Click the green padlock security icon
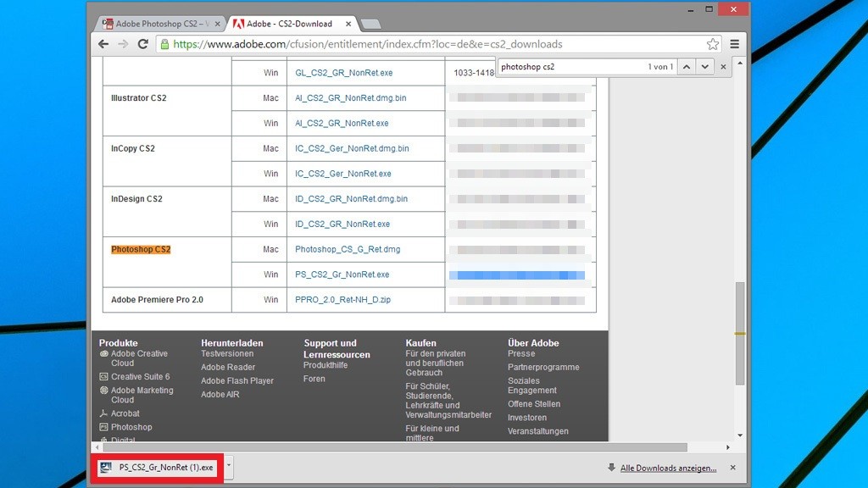Screen dimensions: 868x488 tap(164, 44)
